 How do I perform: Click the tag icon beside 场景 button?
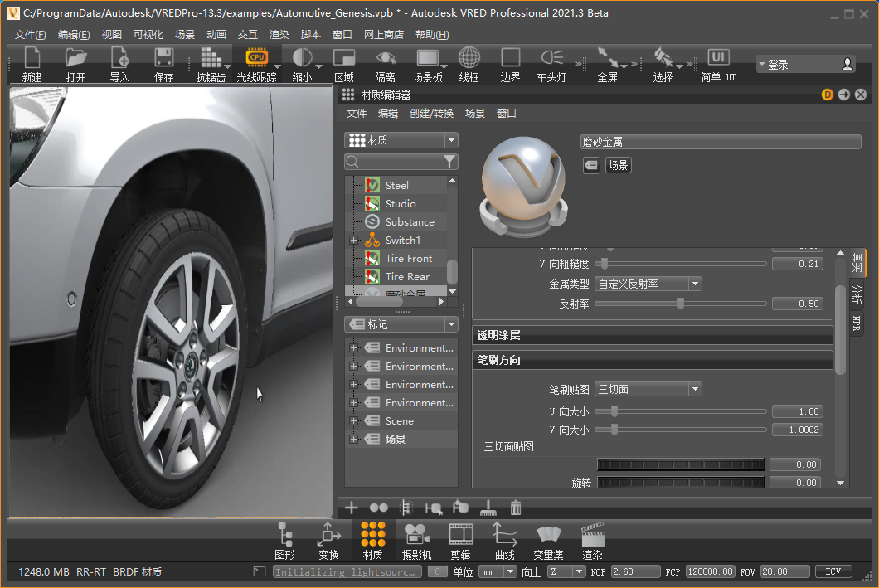click(591, 165)
